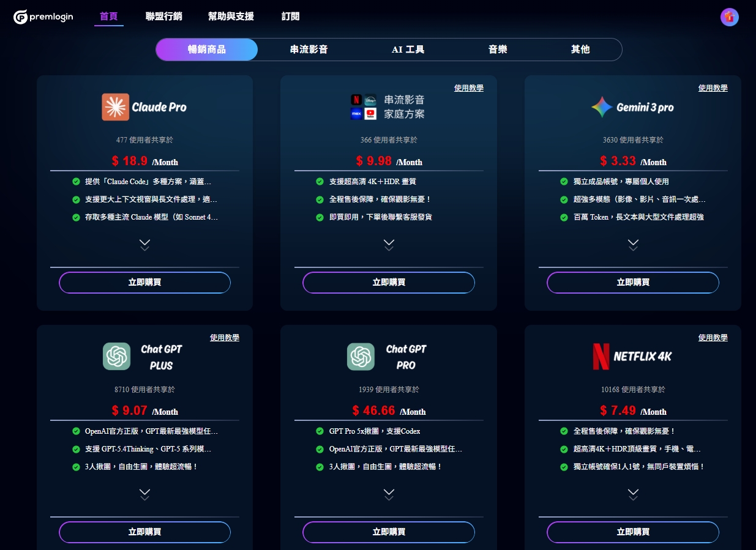Switch to the 其他 category tab
Screen dimensions: 756x550
580,50
